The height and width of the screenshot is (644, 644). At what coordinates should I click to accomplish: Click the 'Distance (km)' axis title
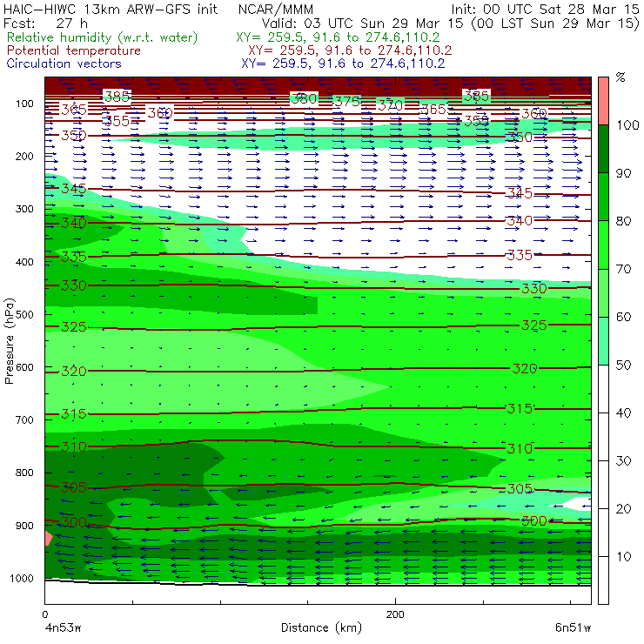tap(321, 628)
